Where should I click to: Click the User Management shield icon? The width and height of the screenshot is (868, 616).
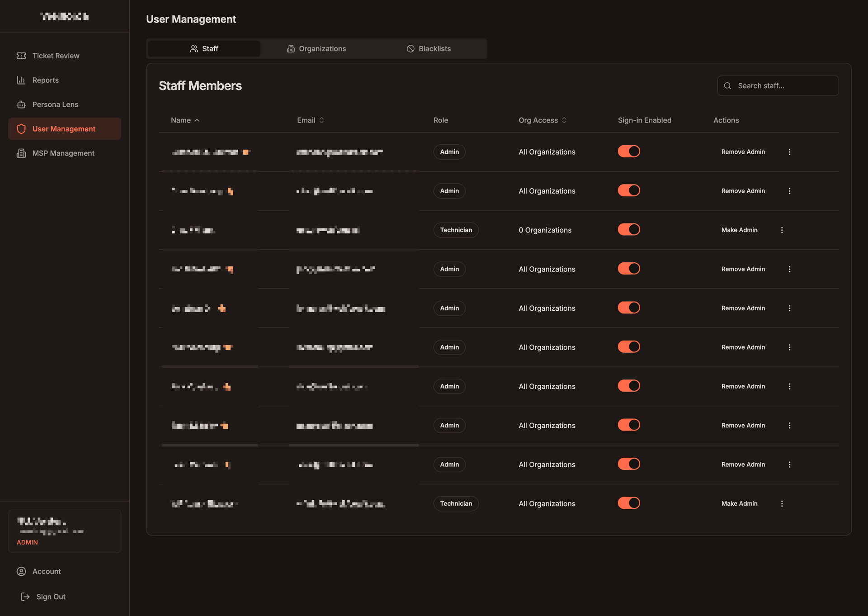(x=21, y=128)
